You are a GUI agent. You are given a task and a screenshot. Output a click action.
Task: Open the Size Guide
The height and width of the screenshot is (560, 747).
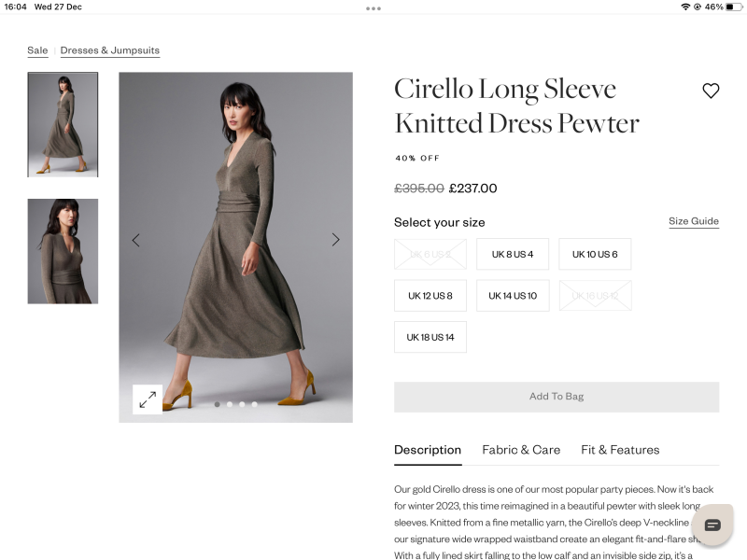coord(693,220)
